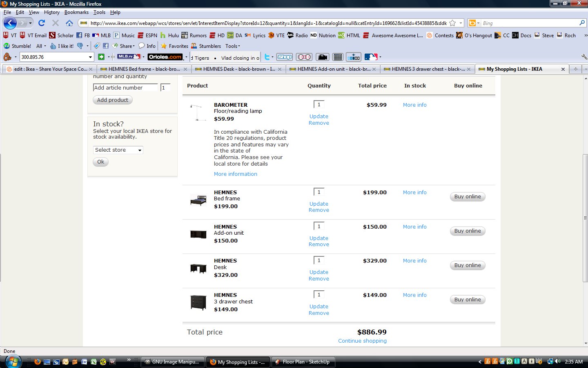Click Buy online for HEMNES Desk
This screenshot has height=368, width=588.
[468, 265]
